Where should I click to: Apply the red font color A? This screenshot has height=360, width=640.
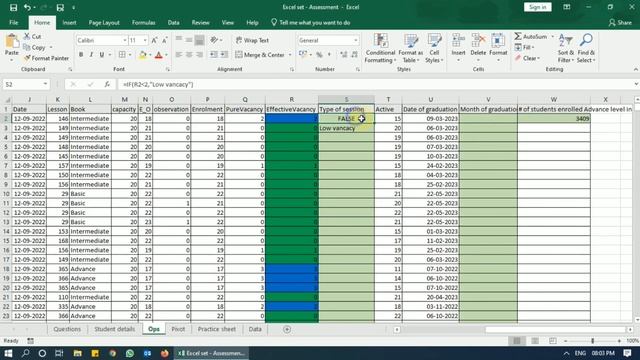159,55
